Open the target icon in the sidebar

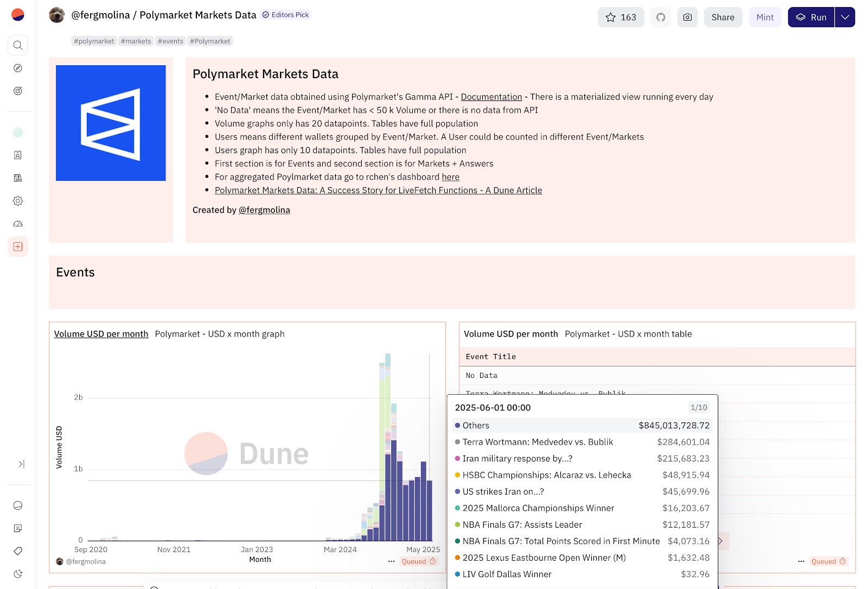pyautogui.click(x=18, y=91)
